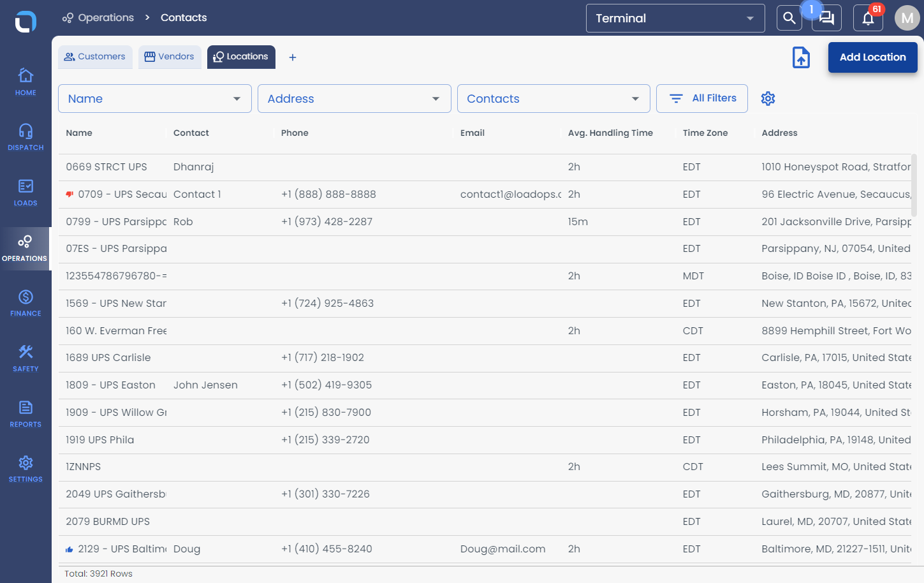
Task: Click the blue thumbs-up icon on 2129 row
Action: pyautogui.click(x=70, y=549)
